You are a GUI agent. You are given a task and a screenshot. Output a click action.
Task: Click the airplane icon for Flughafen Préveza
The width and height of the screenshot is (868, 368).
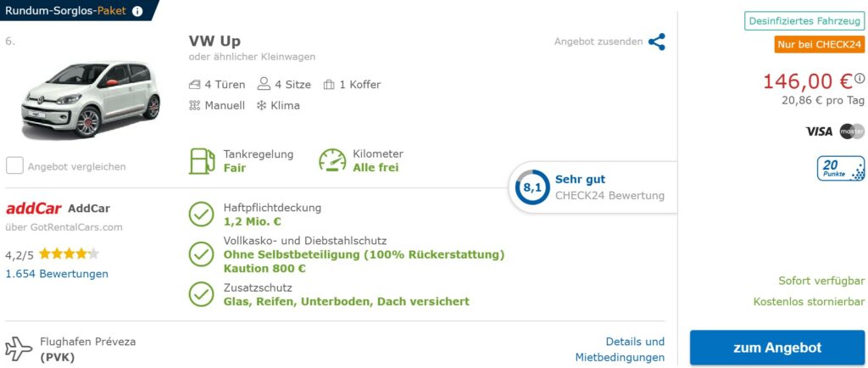coord(19,349)
